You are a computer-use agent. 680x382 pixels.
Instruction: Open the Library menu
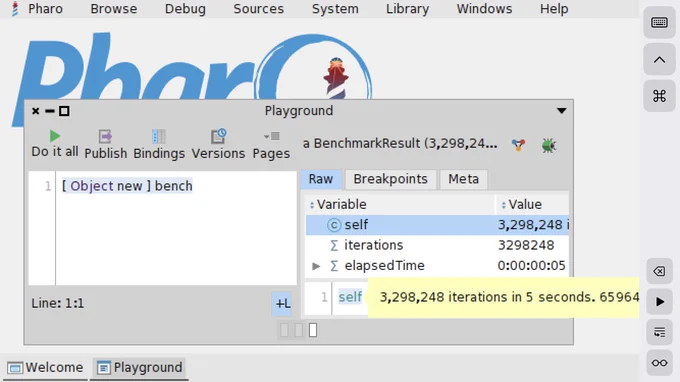click(x=408, y=9)
